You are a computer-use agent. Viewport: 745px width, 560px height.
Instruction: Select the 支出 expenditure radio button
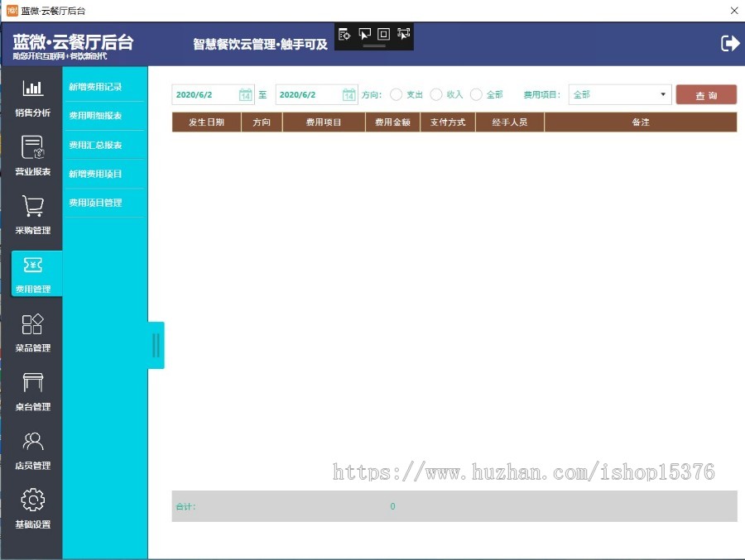(396, 94)
